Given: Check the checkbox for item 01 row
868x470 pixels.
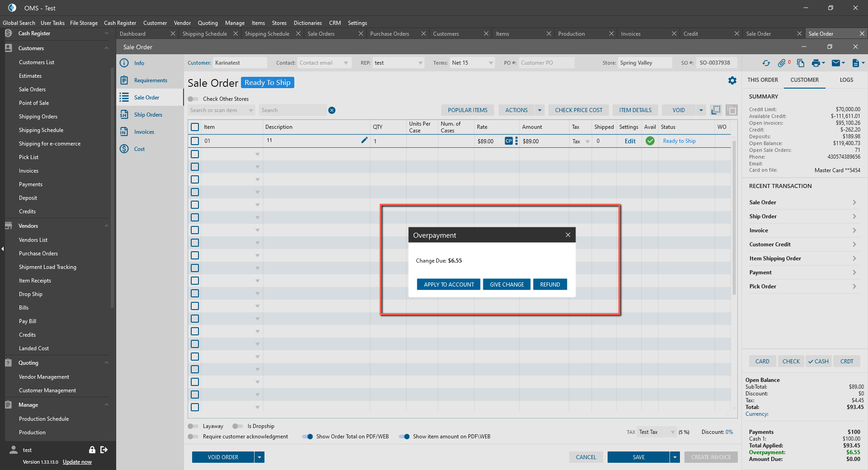Looking at the screenshot, I should [195, 141].
